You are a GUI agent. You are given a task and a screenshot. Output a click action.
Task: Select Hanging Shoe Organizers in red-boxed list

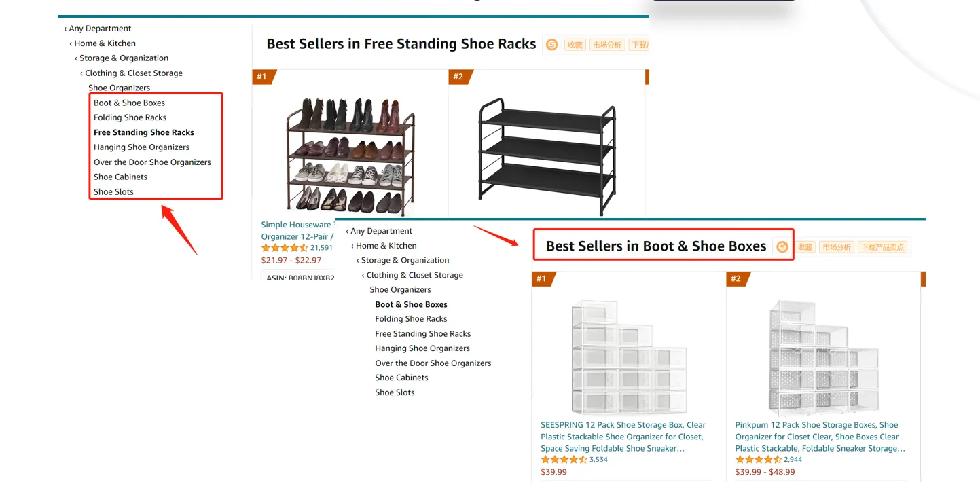pos(141,147)
